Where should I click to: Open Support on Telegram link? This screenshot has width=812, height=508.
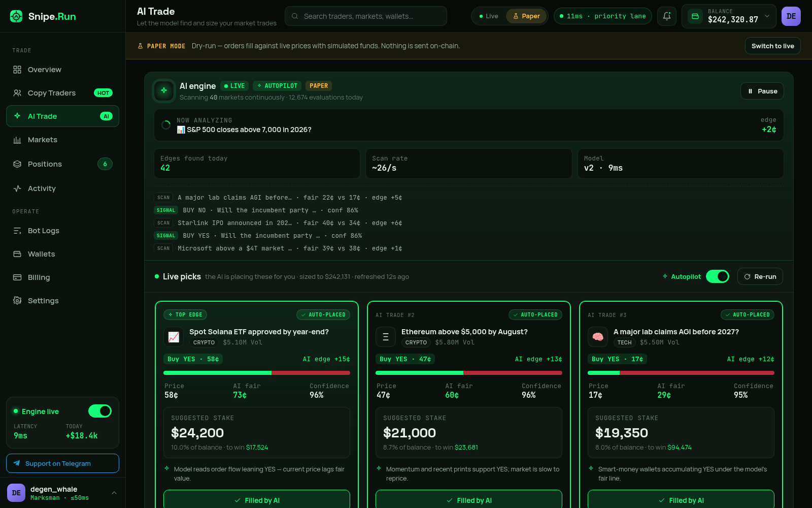(x=62, y=463)
